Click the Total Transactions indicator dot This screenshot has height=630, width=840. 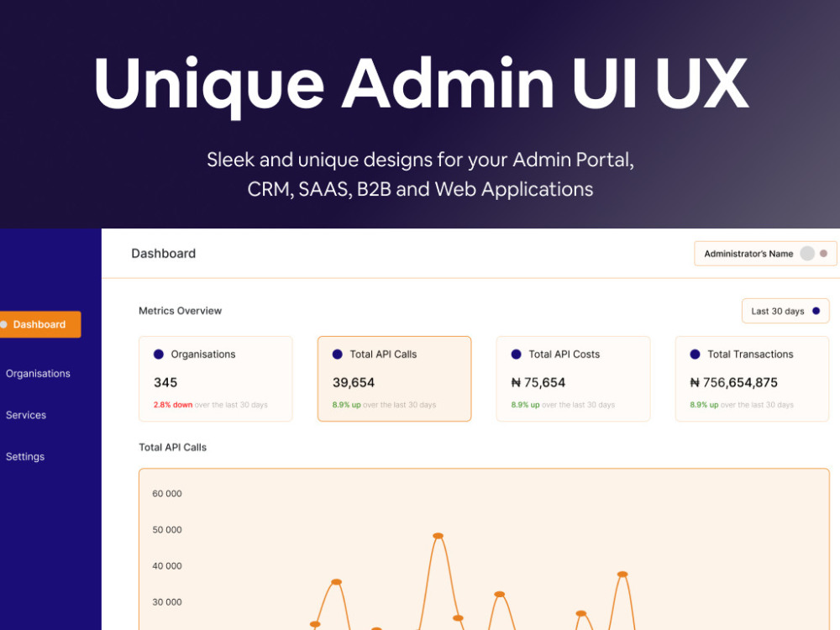(x=696, y=354)
